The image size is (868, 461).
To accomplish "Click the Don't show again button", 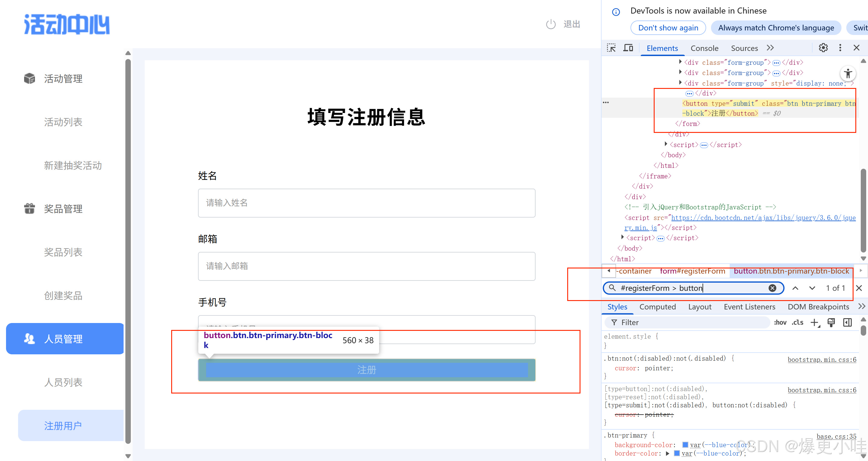I will (668, 28).
